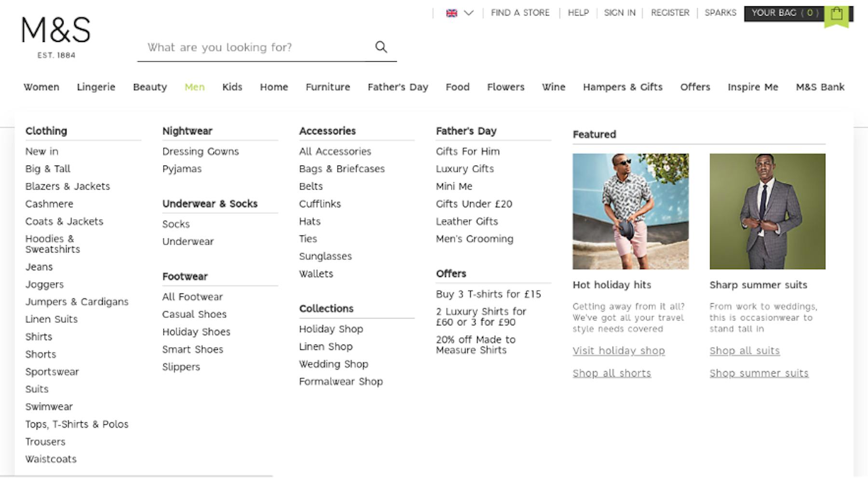
Task: Open Father's Day top menu
Action: pos(398,87)
